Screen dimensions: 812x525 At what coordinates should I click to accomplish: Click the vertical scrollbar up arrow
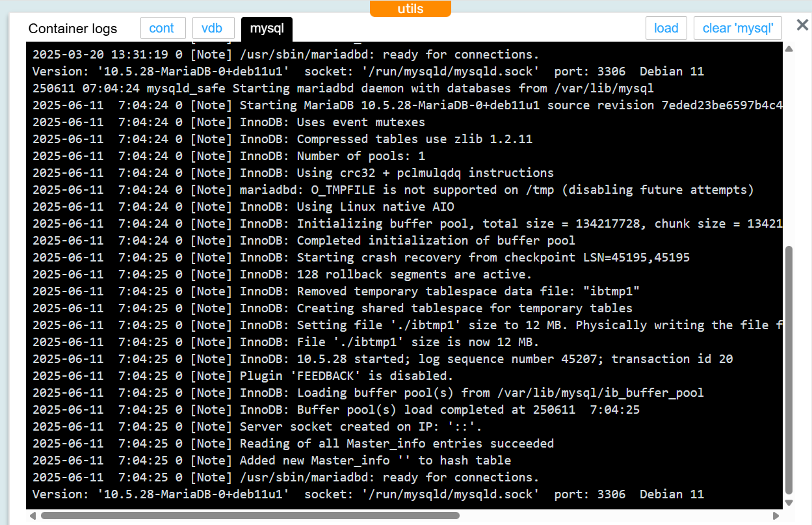click(x=789, y=49)
